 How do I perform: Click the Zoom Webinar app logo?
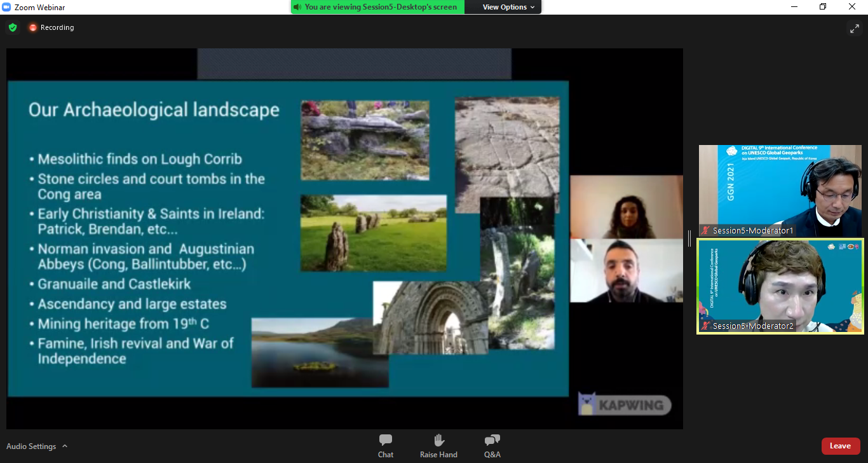7,7
